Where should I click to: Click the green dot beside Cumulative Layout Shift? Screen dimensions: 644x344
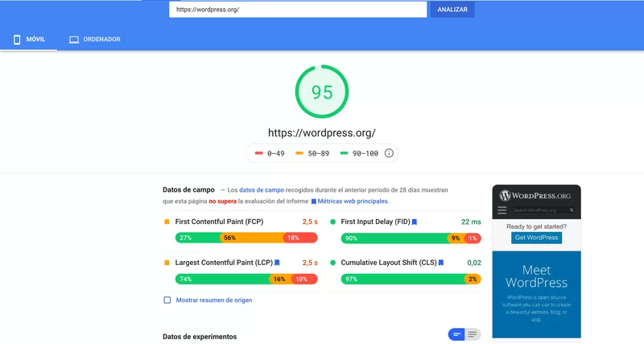(333, 263)
